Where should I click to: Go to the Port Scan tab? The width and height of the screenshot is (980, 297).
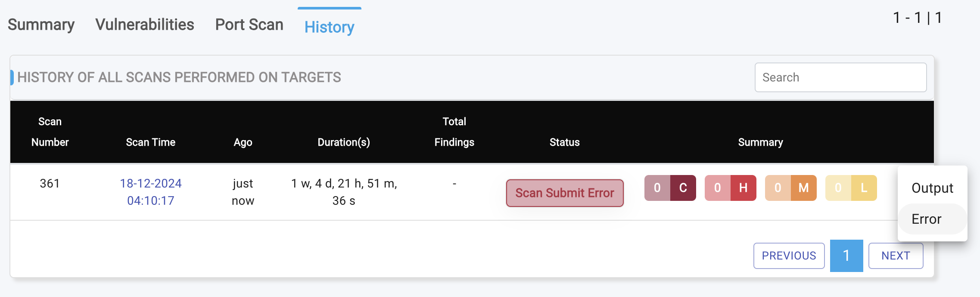pyautogui.click(x=249, y=25)
